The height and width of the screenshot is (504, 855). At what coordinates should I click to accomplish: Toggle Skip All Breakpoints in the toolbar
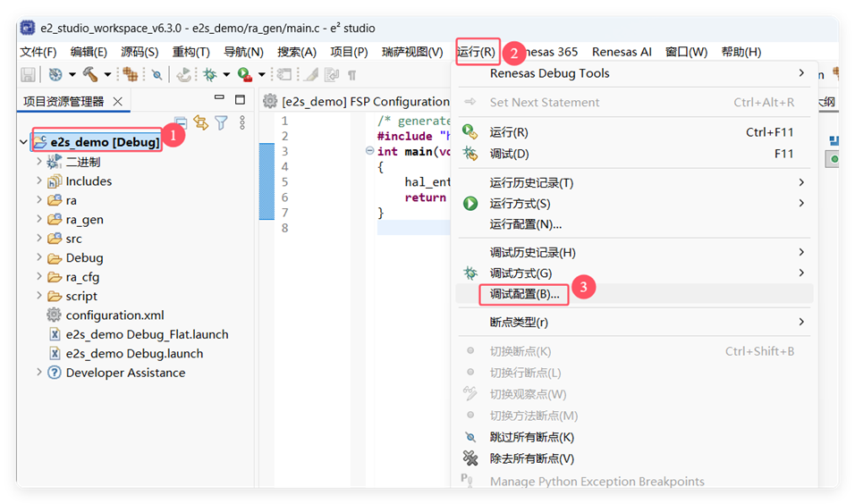pos(157,75)
